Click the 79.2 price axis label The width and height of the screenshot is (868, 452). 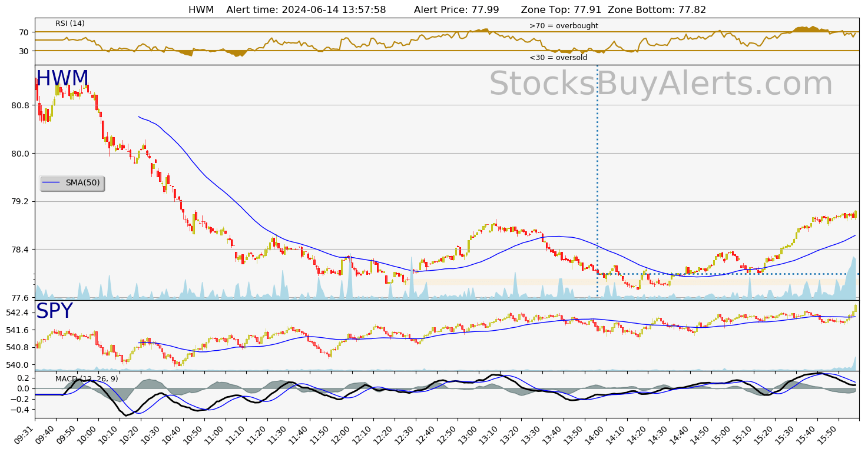tap(19, 201)
